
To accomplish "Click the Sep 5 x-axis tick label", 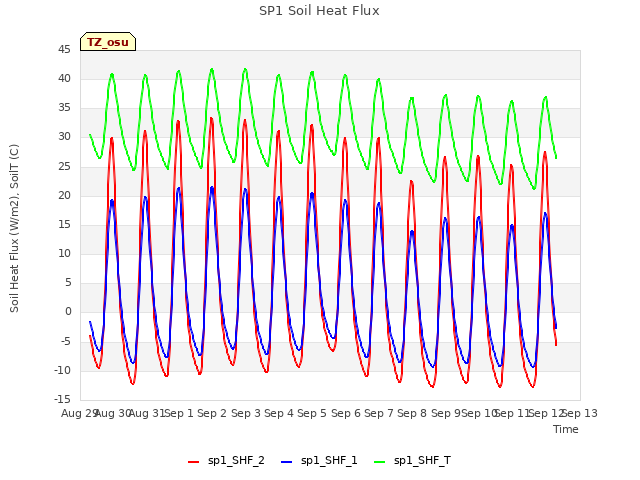I will (x=312, y=413).
